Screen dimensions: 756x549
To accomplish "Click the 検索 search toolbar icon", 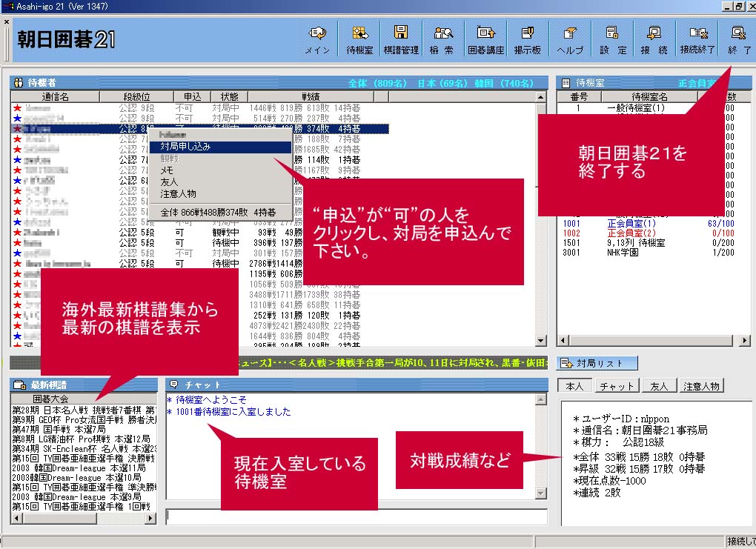I will [442, 39].
